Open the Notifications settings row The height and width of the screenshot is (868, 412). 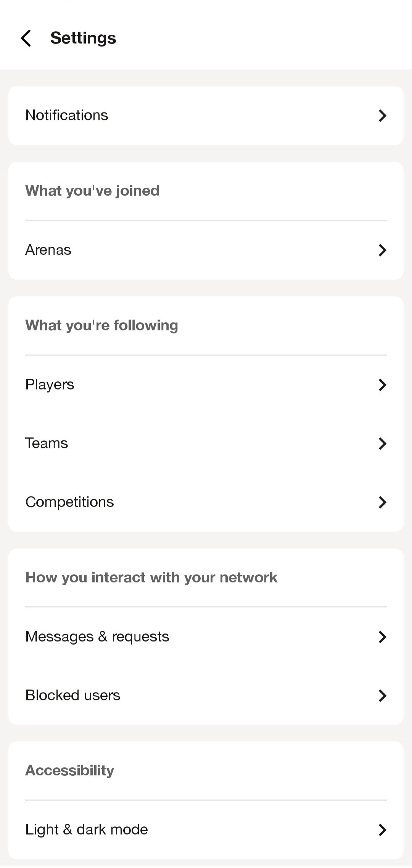67,115
